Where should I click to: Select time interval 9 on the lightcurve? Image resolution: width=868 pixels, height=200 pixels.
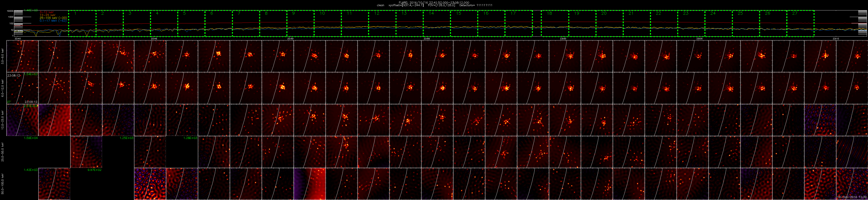coord(301,23)
